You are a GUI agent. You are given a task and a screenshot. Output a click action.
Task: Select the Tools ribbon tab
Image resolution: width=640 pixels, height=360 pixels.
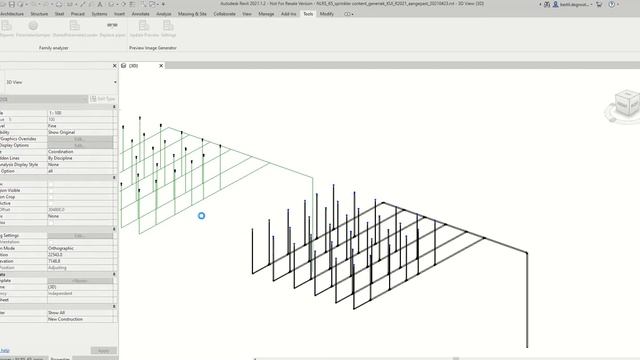pyautogui.click(x=308, y=14)
